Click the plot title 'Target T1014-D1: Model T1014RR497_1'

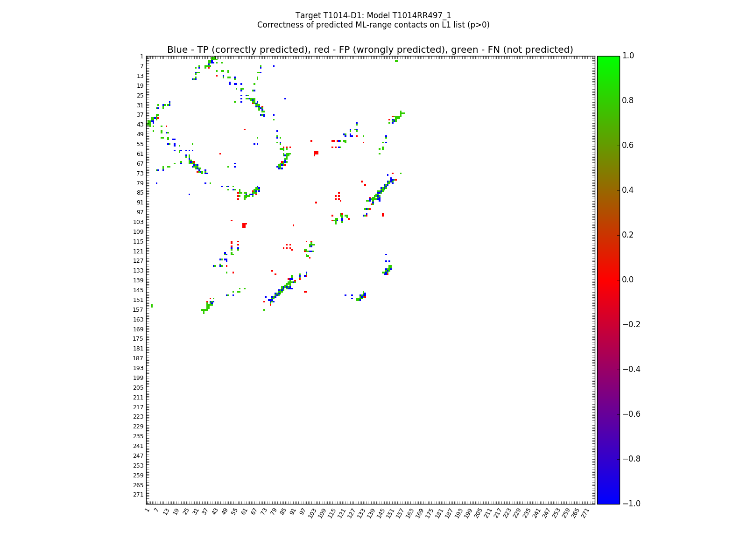[373, 15]
